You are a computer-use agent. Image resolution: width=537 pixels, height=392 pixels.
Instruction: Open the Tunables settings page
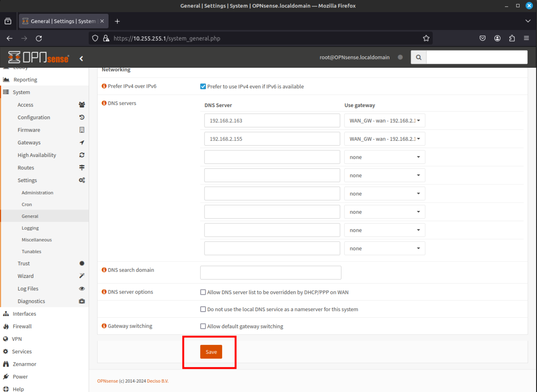[x=31, y=251]
